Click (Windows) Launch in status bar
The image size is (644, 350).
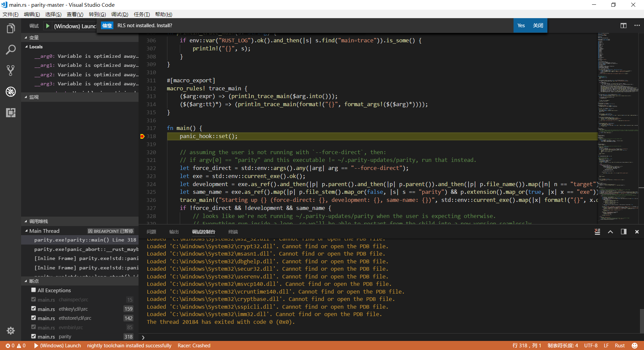tap(57, 346)
